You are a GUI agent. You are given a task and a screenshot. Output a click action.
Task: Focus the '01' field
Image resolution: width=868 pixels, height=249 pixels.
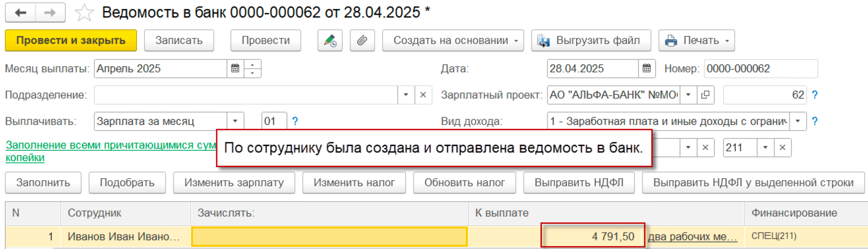point(274,121)
